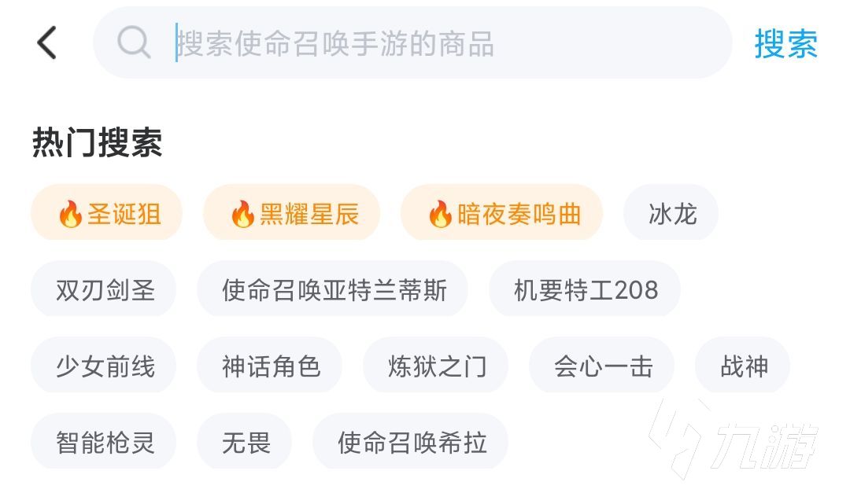Click the 战神 search tag
Viewport: 850px width, 504px height.
tap(743, 366)
